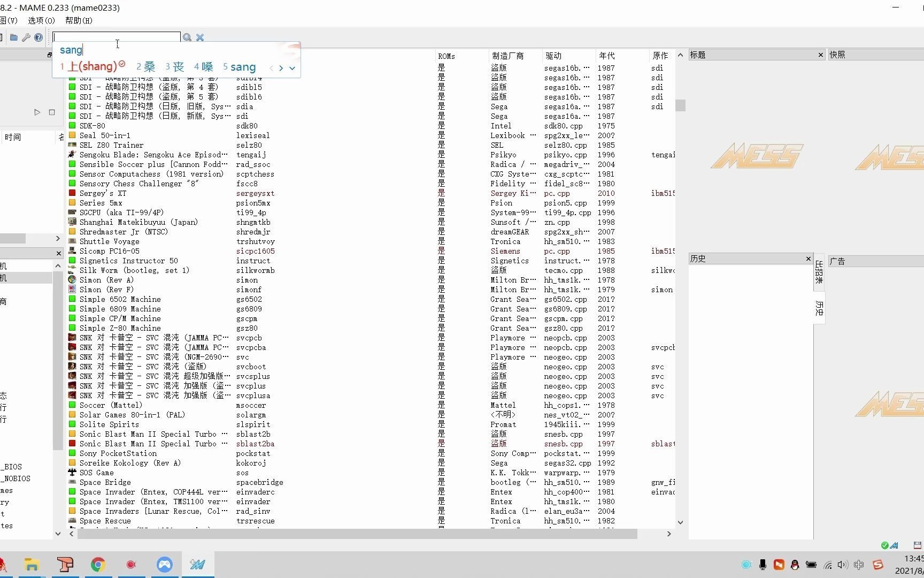Open the folder icon in the toolbar
The width and height of the screenshot is (924, 578).
click(x=14, y=37)
